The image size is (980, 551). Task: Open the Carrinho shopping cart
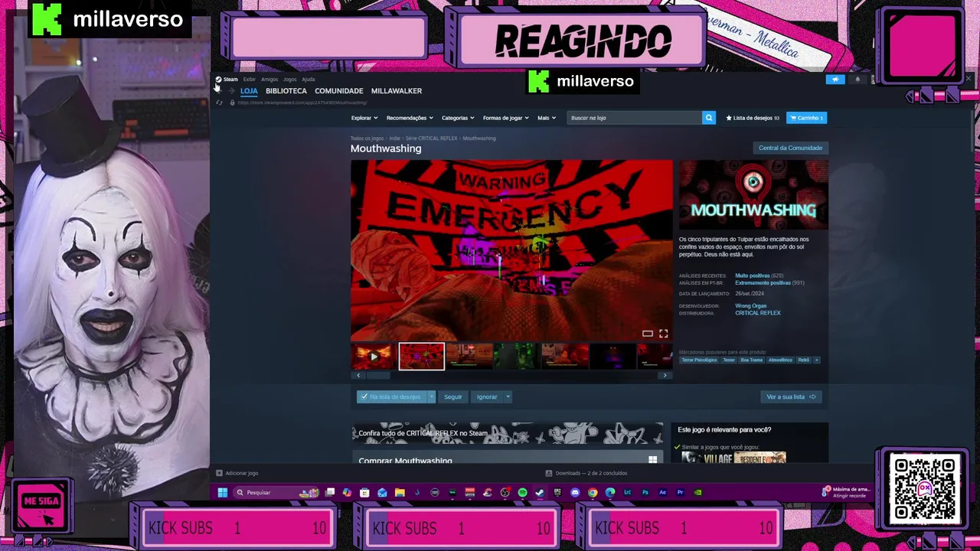(x=806, y=118)
